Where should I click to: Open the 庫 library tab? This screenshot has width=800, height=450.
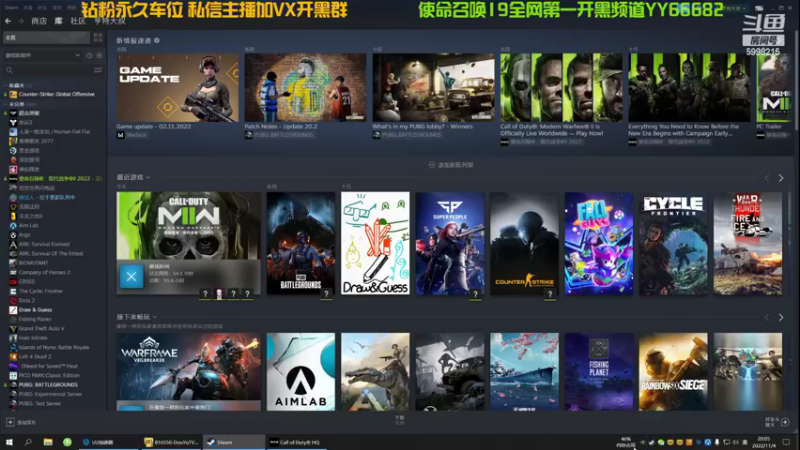(x=59, y=21)
